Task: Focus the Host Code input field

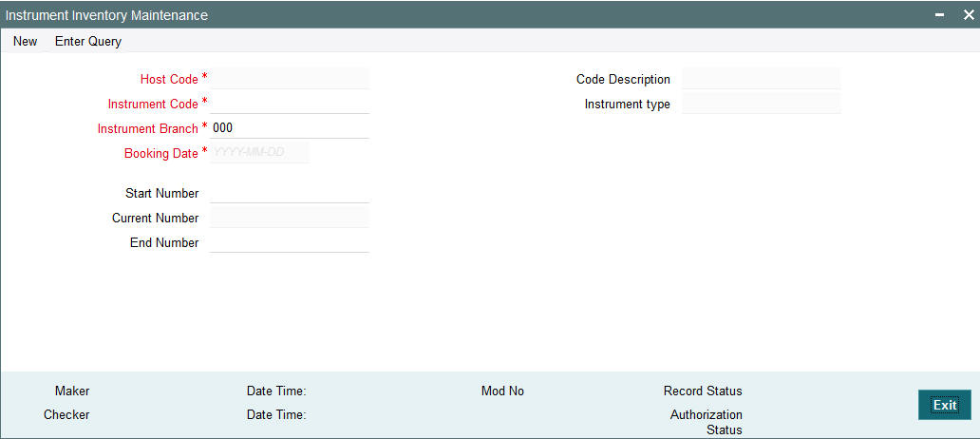Action: [290, 79]
